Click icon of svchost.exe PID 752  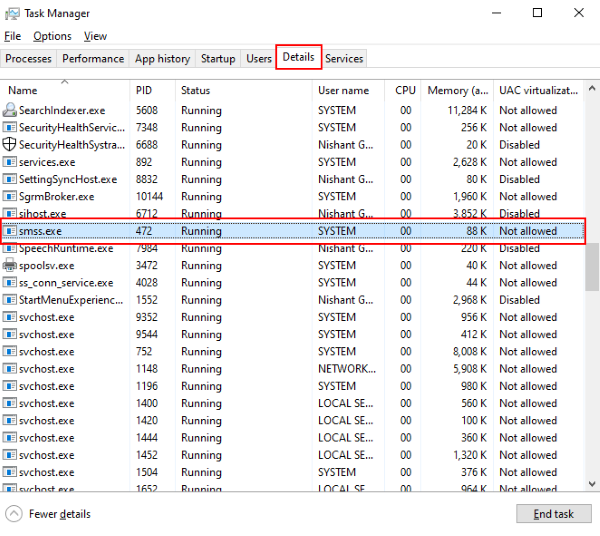click(x=10, y=351)
